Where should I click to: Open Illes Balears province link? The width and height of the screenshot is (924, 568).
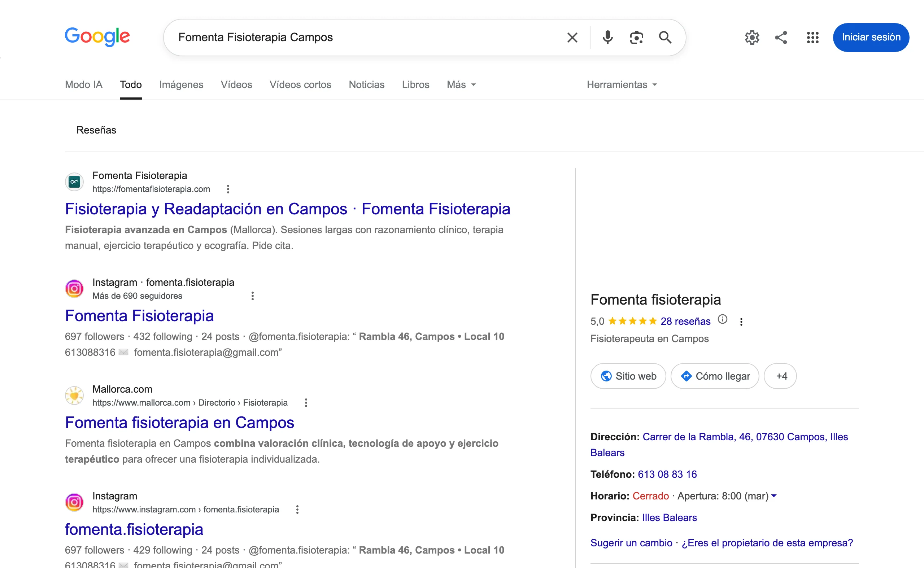click(x=669, y=518)
